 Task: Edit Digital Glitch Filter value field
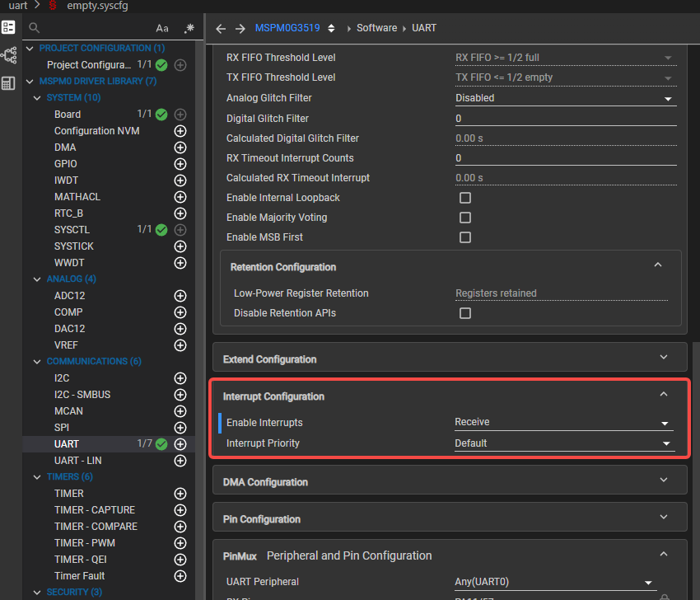point(566,119)
